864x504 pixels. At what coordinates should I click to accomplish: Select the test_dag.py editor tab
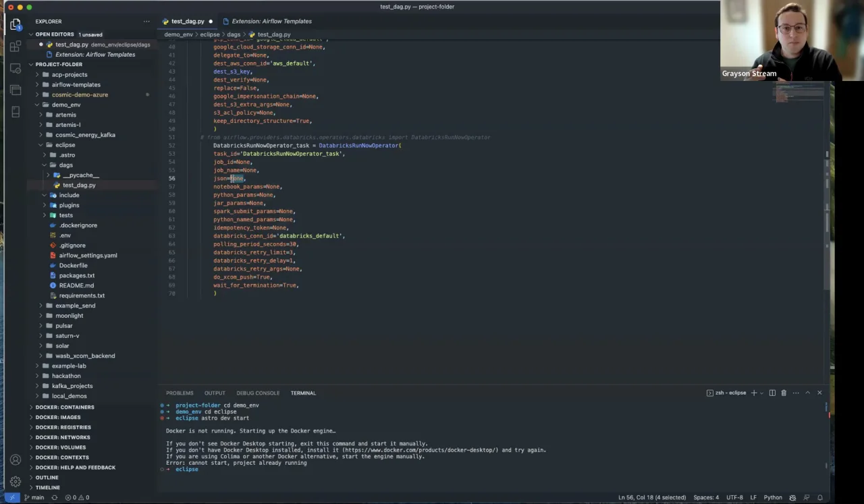pos(187,21)
